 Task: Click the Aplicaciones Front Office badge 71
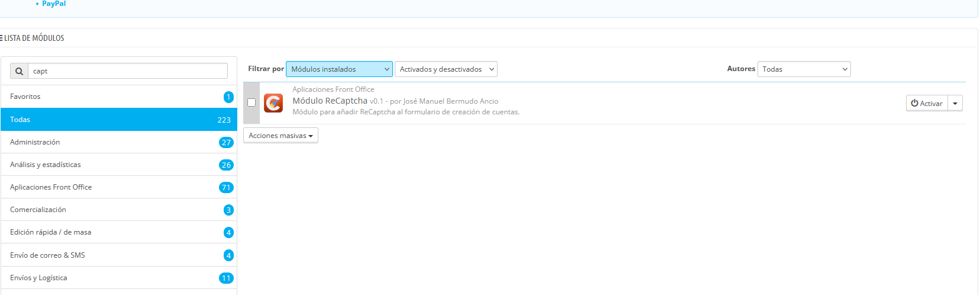pos(226,188)
